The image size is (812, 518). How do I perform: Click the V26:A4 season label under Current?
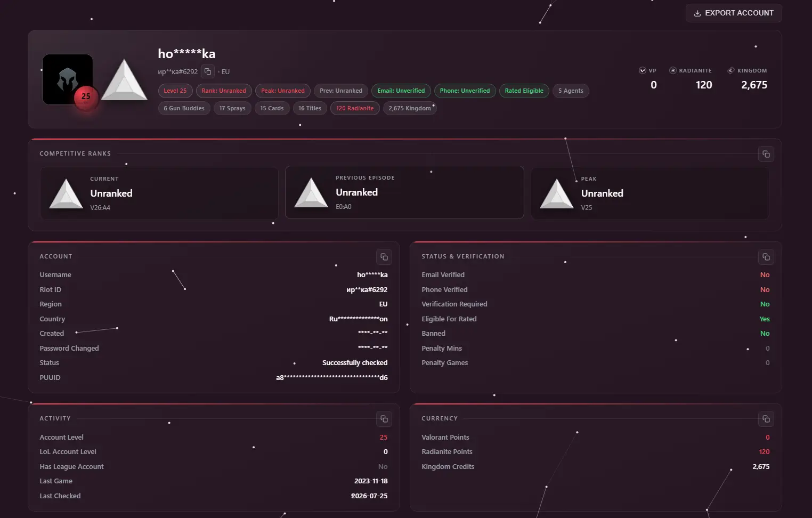click(x=100, y=208)
